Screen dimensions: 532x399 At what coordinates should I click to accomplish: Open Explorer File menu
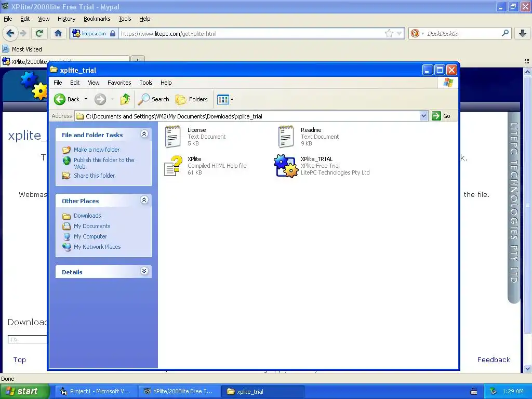coord(58,83)
